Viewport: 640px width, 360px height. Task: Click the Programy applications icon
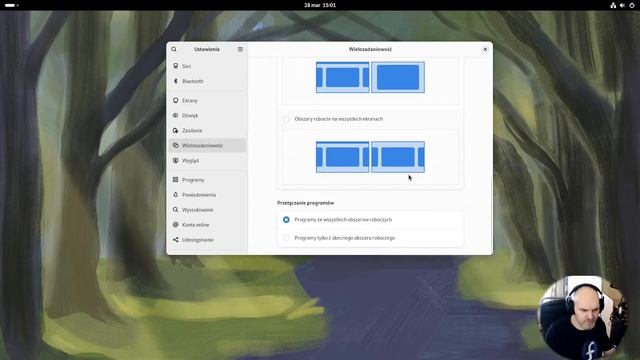tap(176, 180)
